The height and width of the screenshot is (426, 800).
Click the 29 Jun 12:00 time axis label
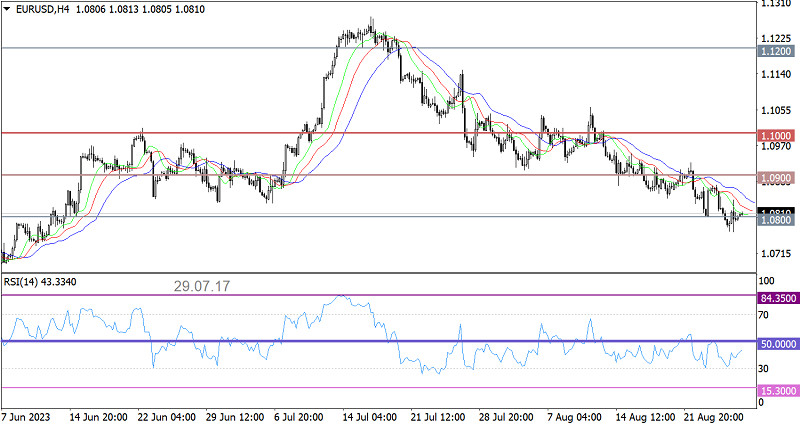(x=235, y=417)
